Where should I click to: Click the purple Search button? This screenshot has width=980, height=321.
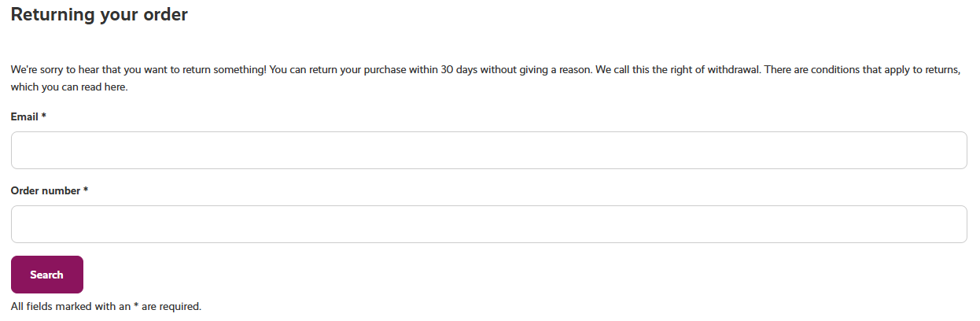coord(46,275)
